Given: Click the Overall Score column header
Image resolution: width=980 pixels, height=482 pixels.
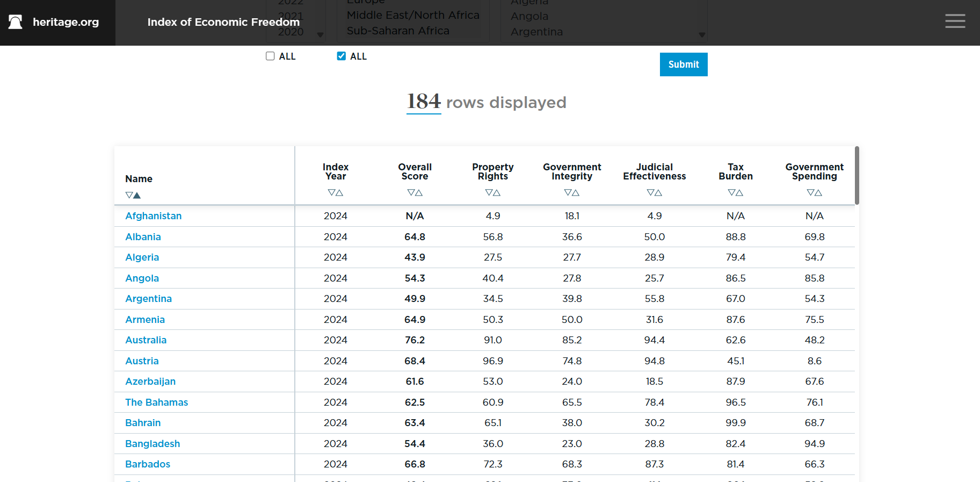Looking at the screenshot, I should (415, 171).
